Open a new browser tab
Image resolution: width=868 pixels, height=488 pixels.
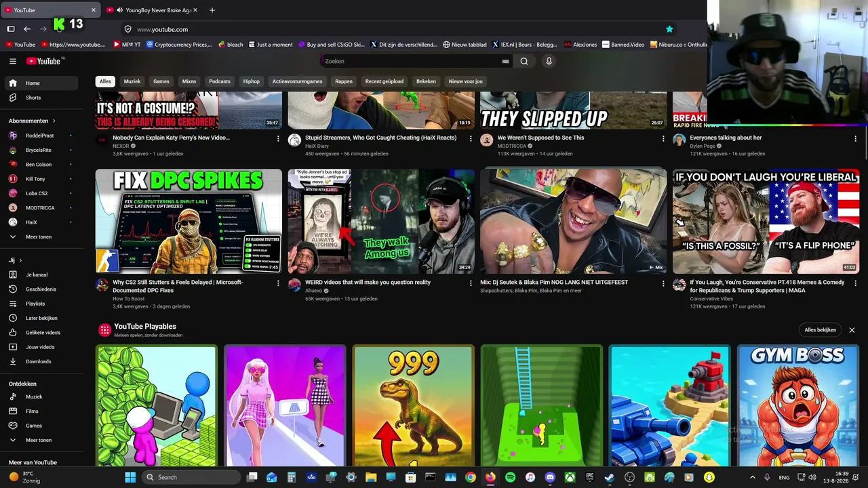[212, 10]
